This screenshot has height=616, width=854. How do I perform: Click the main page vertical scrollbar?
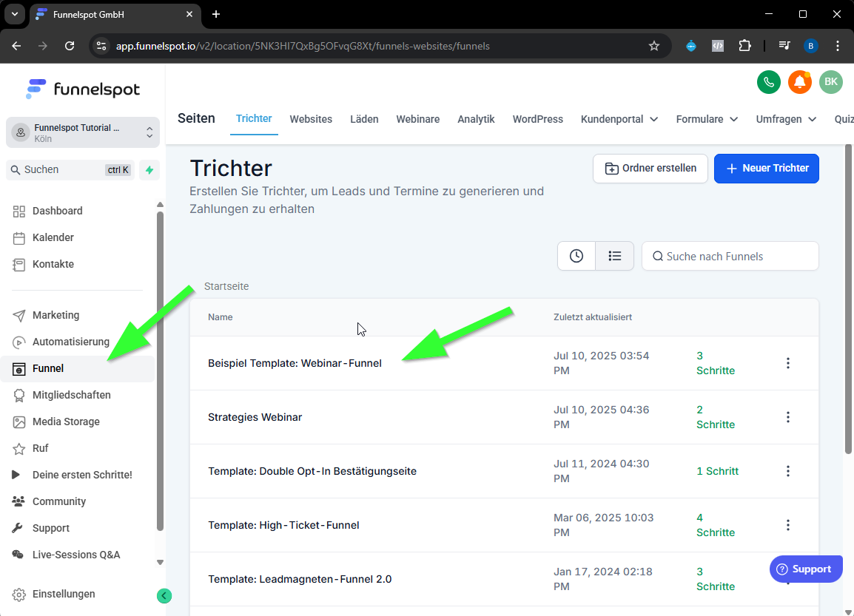click(x=848, y=299)
